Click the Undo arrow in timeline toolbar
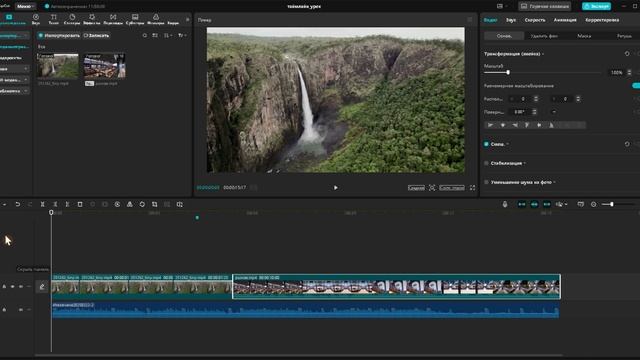Viewport: 640px width, 360px height. [18, 204]
